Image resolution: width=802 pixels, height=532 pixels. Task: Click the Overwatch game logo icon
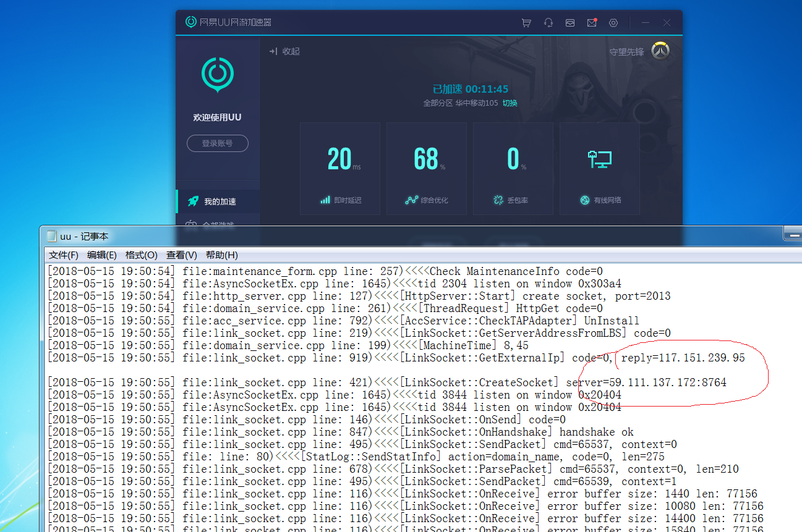pos(661,51)
